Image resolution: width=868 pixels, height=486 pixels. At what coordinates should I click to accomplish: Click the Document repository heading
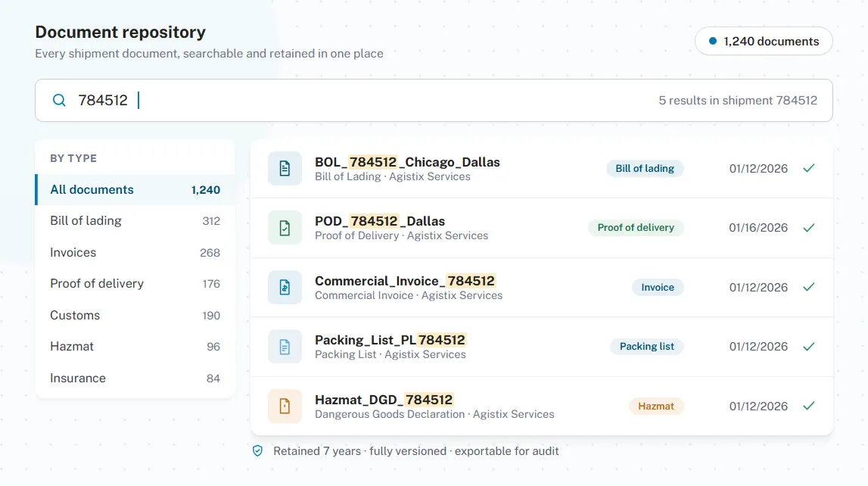coord(120,32)
